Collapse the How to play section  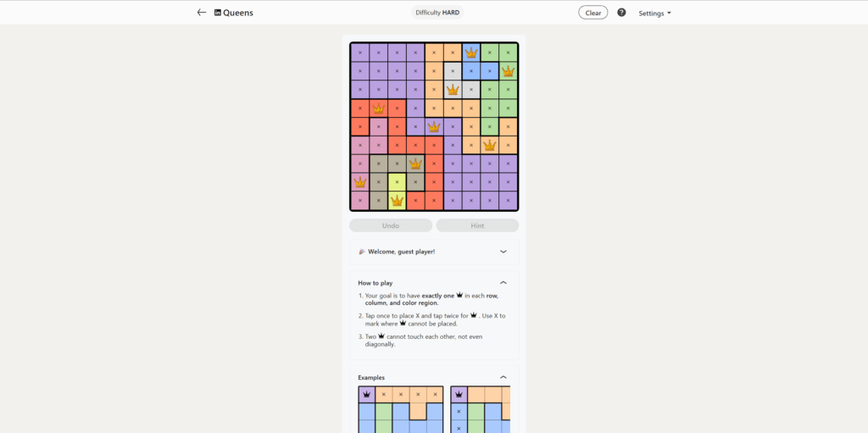[504, 283]
